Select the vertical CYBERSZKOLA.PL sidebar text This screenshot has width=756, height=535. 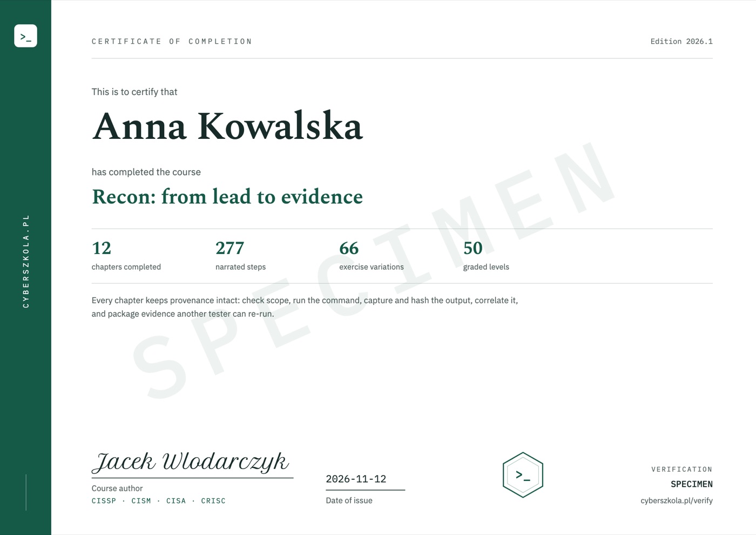pyautogui.click(x=26, y=261)
